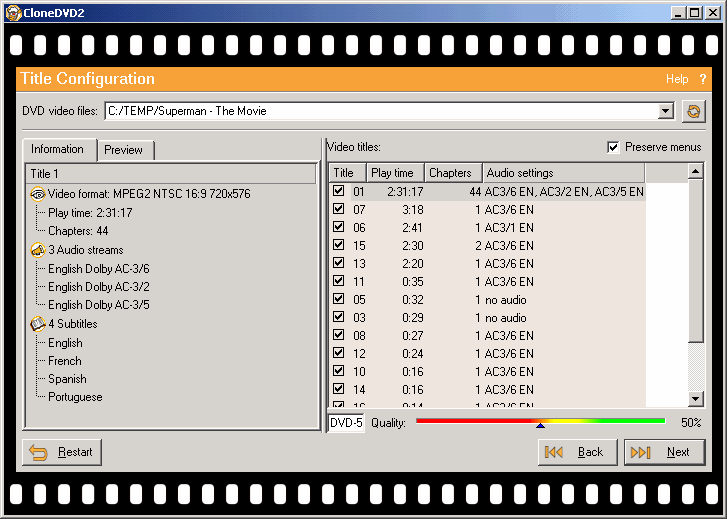Go Back to the previous step
Image resolution: width=727 pixels, height=519 pixels.
(x=577, y=452)
